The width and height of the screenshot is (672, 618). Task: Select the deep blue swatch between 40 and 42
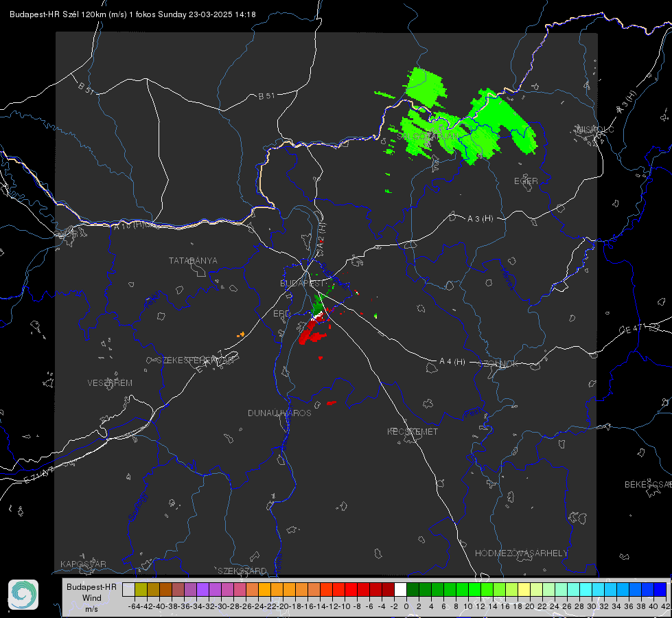coord(660,589)
